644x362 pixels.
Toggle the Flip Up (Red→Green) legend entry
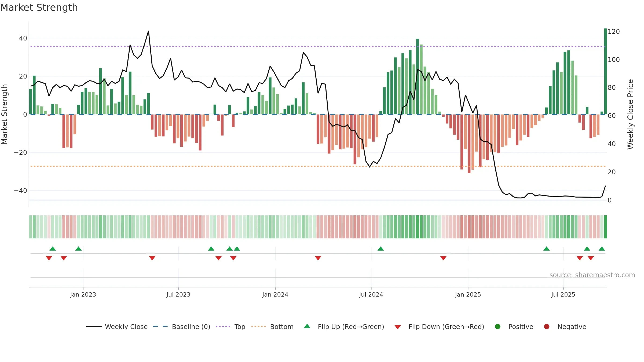click(344, 327)
